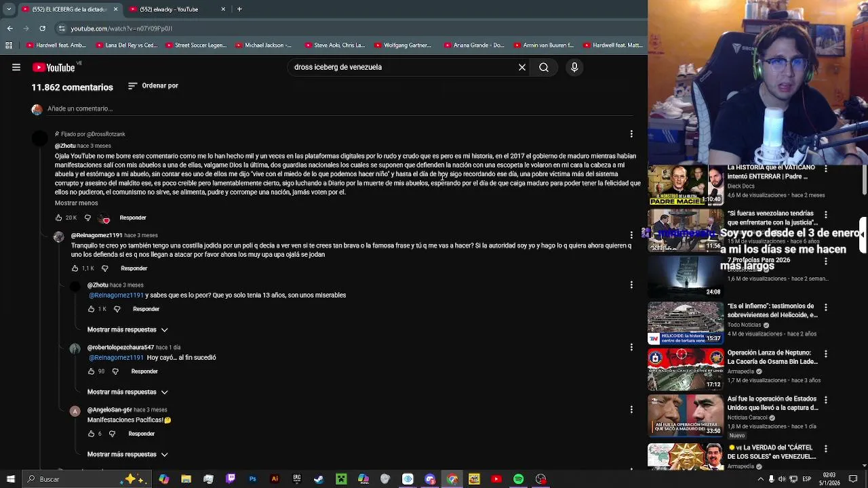Screen dimensions: 868x488
Task: Close the 'elwacky - YouTube' tab
Action: pos(223,9)
